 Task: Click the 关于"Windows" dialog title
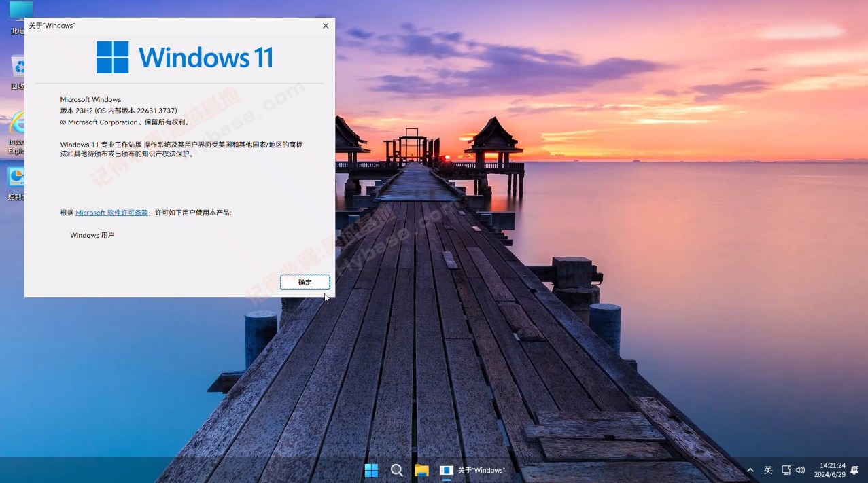(52, 26)
